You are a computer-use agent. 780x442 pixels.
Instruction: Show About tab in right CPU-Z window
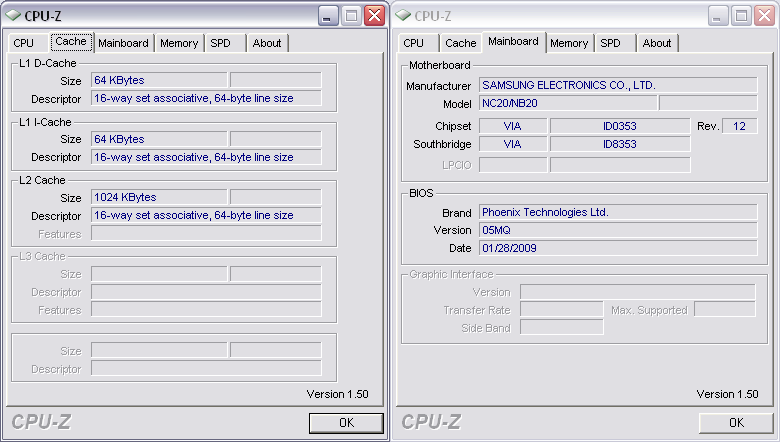click(x=657, y=43)
